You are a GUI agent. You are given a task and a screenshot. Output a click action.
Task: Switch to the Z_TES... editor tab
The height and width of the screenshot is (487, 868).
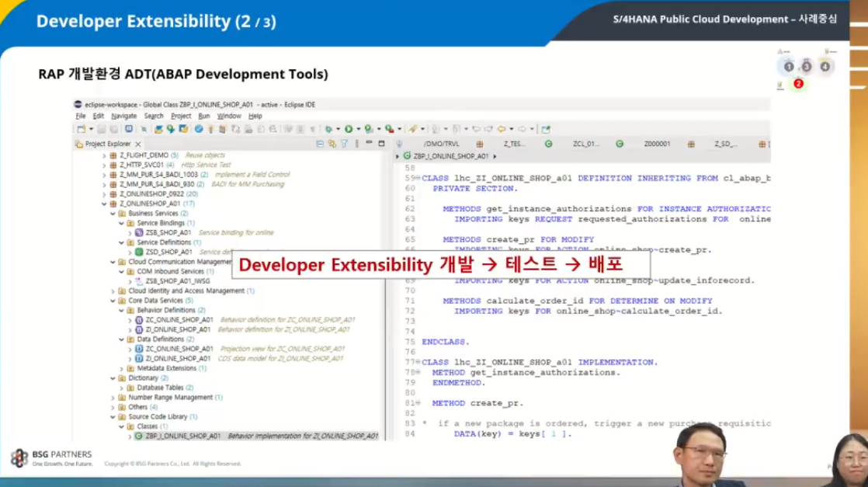514,144
